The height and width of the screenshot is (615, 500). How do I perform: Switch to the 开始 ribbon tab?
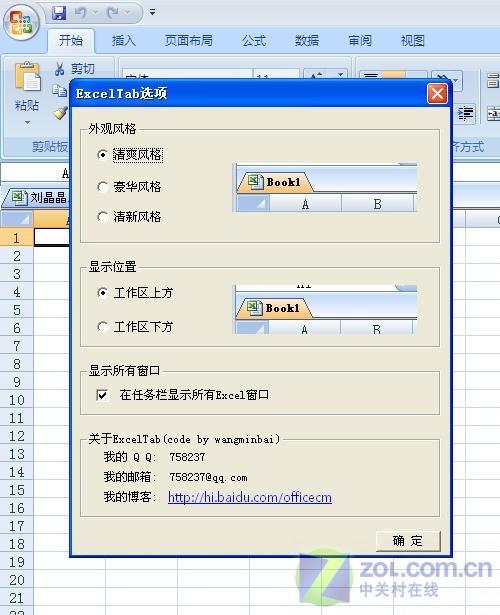(71, 40)
